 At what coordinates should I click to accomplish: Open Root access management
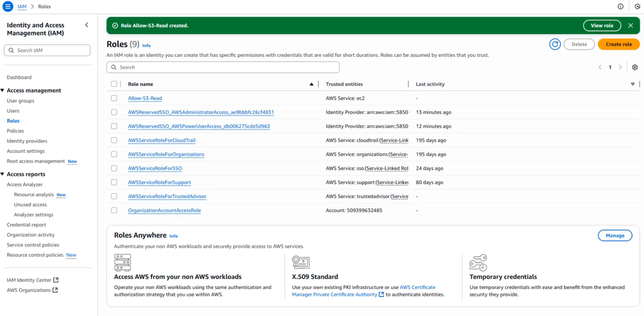36,161
